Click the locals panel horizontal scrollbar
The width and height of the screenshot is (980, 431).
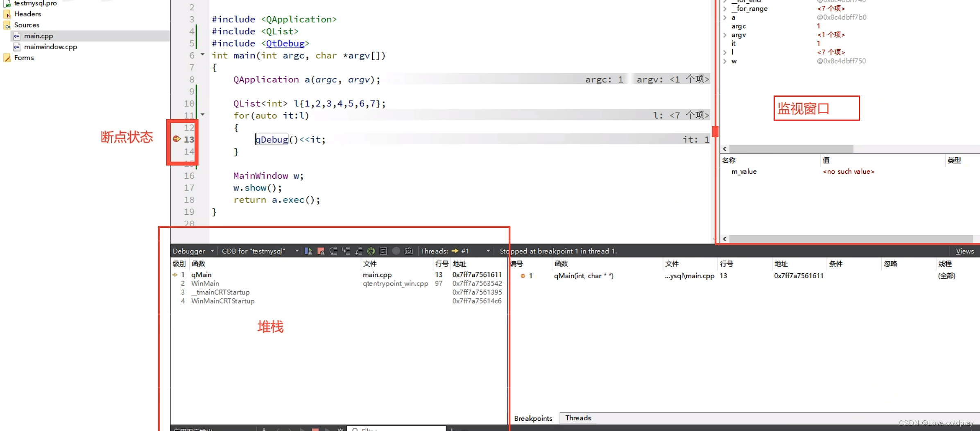791,149
